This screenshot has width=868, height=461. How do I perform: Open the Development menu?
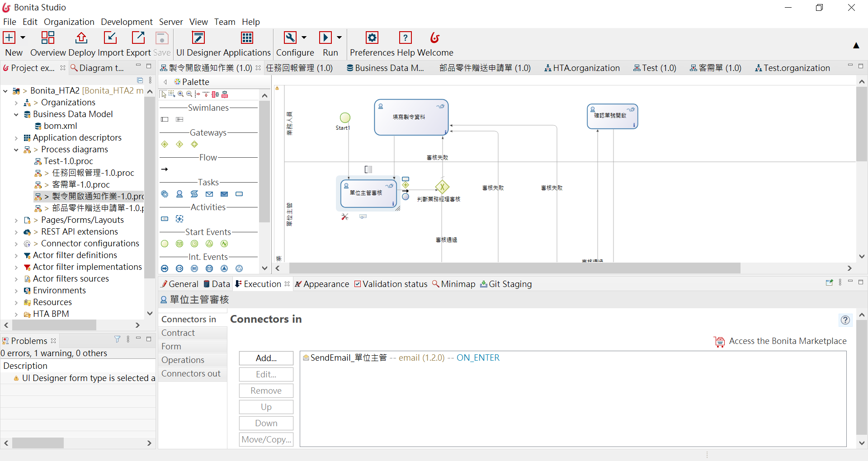point(127,22)
